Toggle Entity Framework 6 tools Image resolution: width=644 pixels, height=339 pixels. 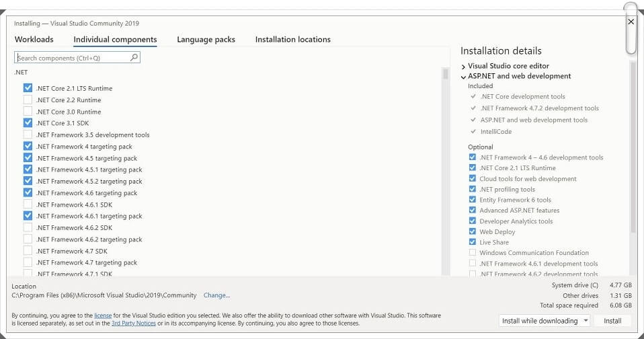point(473,199)
